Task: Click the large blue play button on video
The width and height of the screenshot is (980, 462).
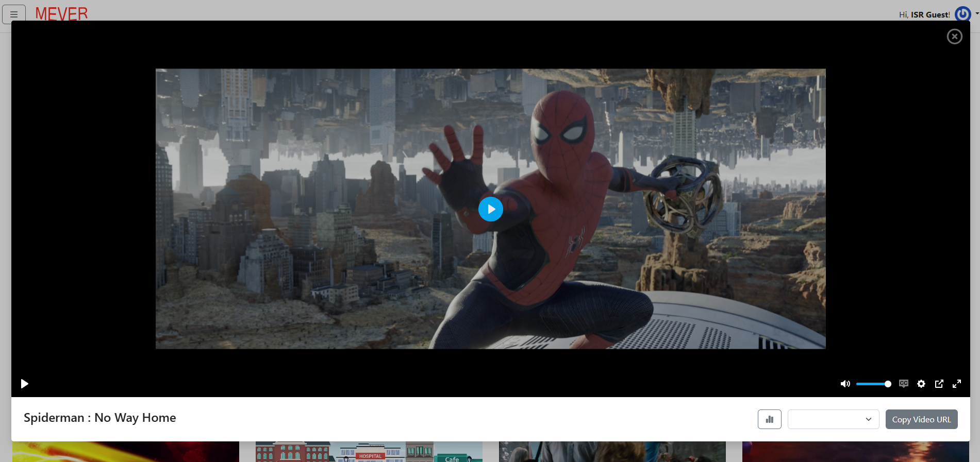Action: (x=490, y=209)
